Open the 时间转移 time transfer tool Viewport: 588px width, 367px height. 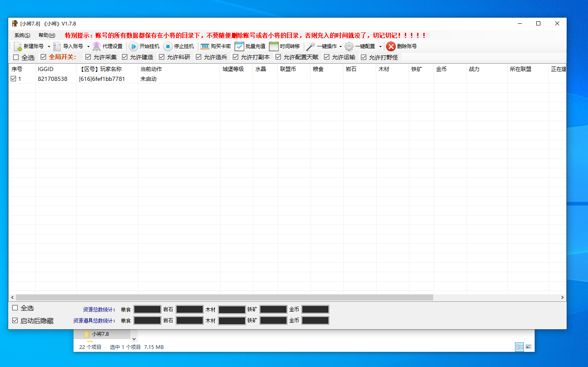coord(273,46)
